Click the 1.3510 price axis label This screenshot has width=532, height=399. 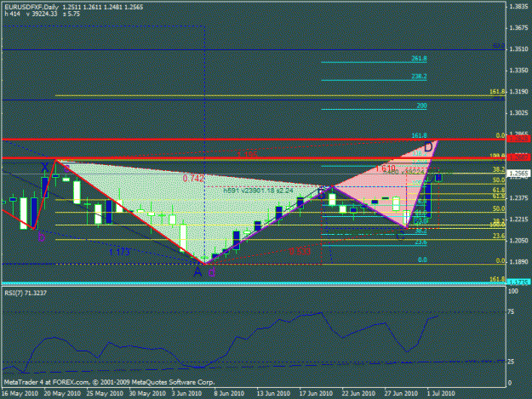click(518, 49)
